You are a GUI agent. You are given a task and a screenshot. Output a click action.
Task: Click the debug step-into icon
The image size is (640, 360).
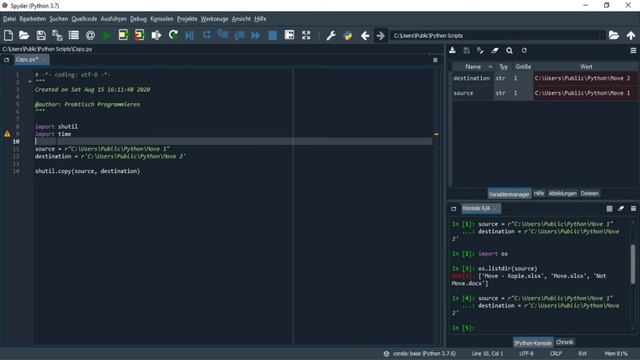(x=223, y=35)
